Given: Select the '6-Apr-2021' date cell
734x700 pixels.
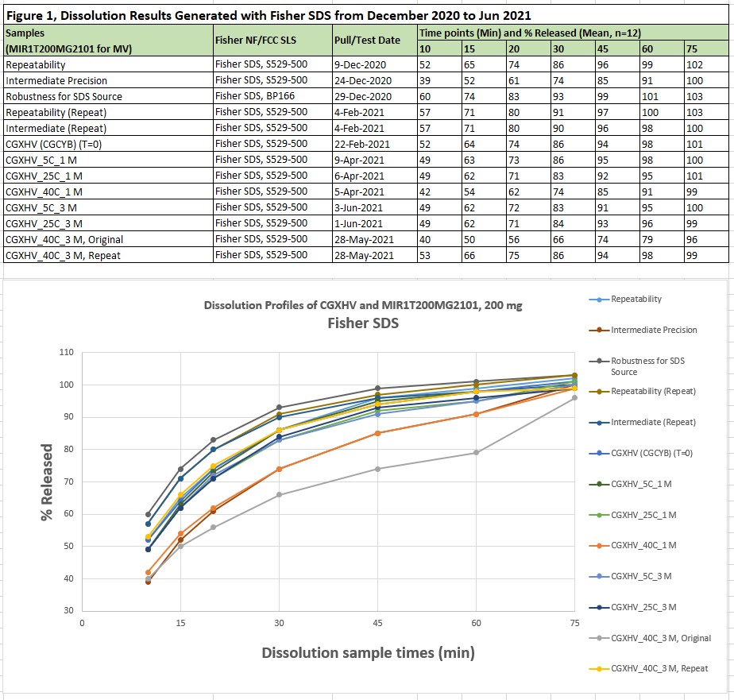Looking at the screenshot, I should [x=374, y=176].
